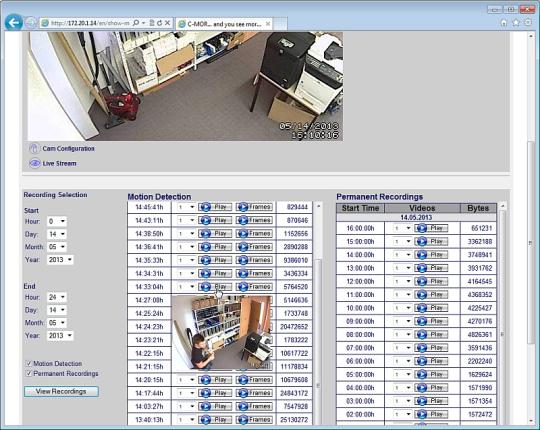Show frames of the 14:35:33h recording
Screen dimensions: 540x430
(255, 260)
